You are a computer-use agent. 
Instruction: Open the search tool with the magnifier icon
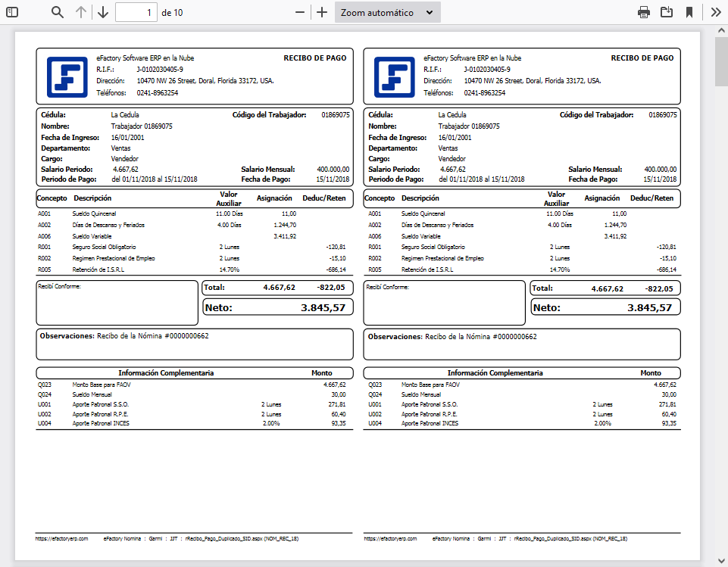pyautogui.click(x=57, y=12)
